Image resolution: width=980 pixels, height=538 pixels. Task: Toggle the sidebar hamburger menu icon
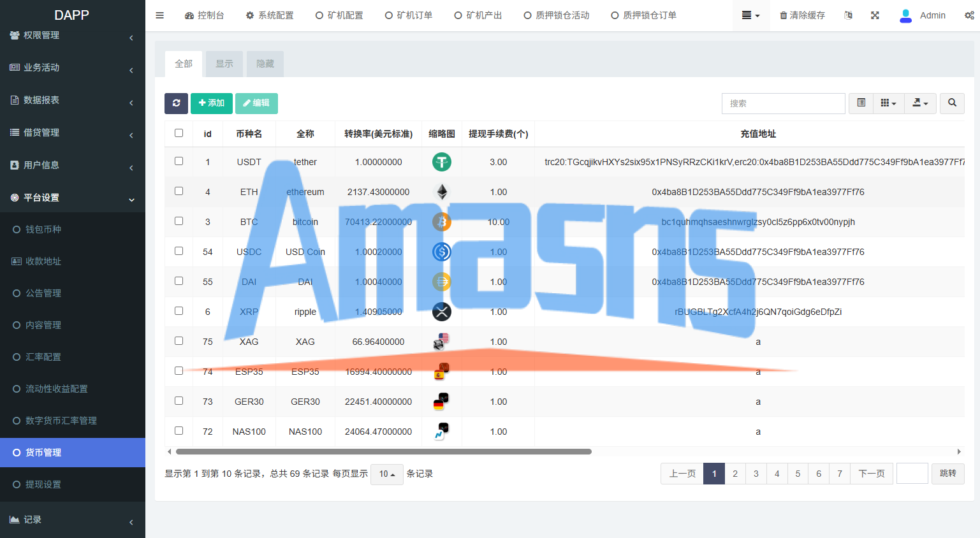pyautogui.click(x=159, y=15)
